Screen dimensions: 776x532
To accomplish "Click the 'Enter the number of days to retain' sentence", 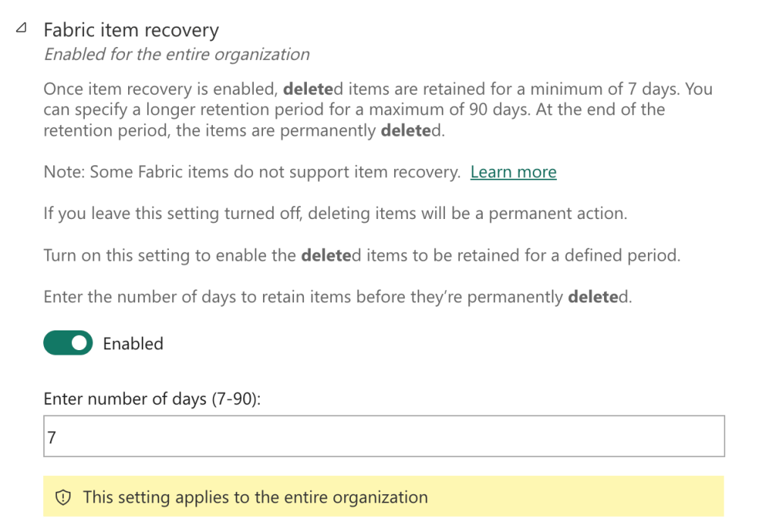I will click(x=338, y=297).
